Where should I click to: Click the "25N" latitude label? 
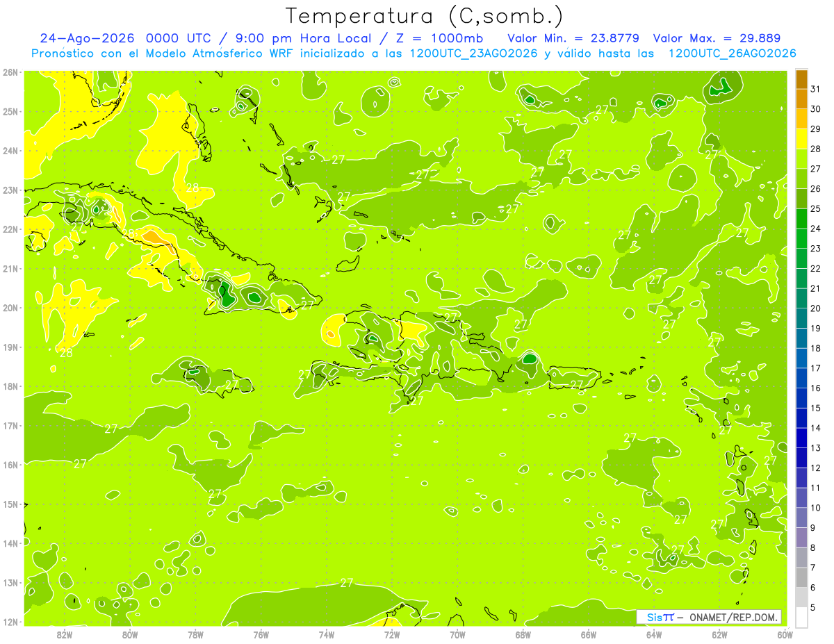point(10,111)
